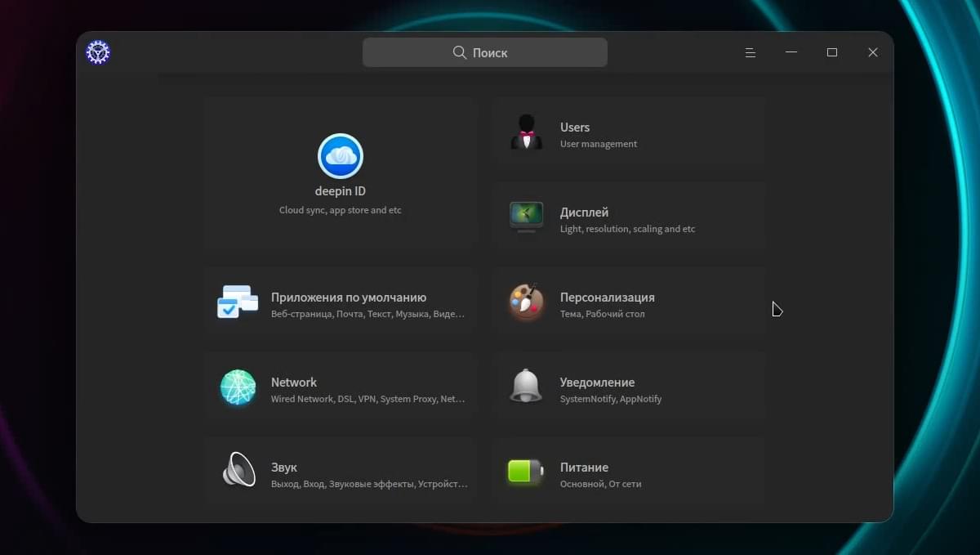Select the Приложения по умолчанию title
The width and height of the screenshot is (980, 555).
tap(349, 298)
